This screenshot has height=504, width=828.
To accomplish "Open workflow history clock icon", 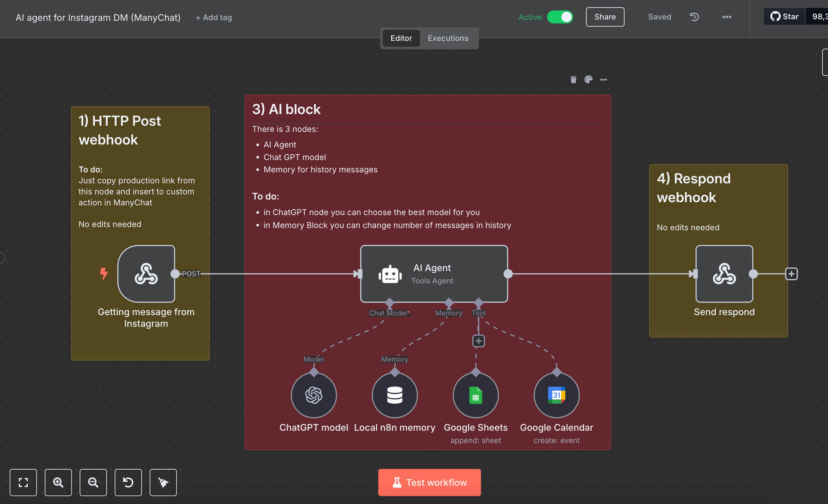I will (x=694, y=17).
